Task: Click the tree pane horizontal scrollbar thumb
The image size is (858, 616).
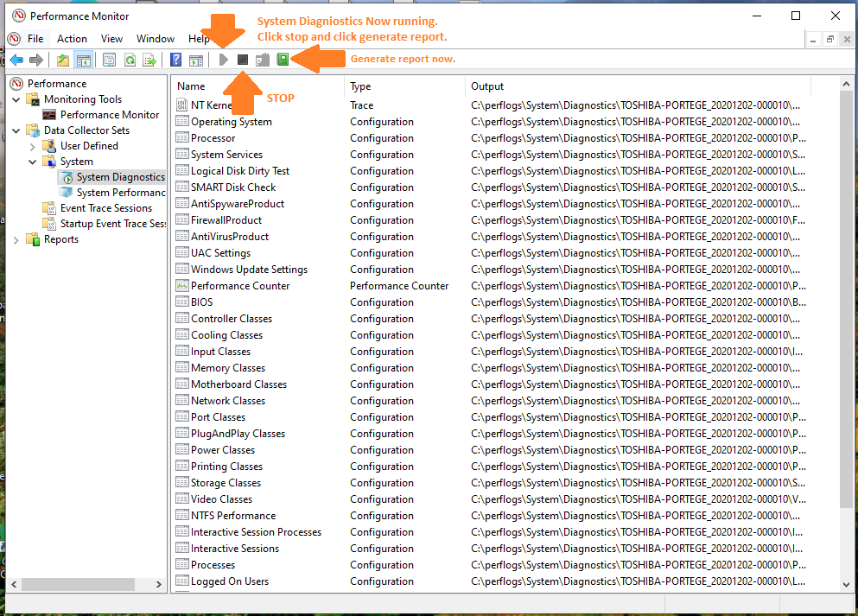Action: [x=79, y=584]
